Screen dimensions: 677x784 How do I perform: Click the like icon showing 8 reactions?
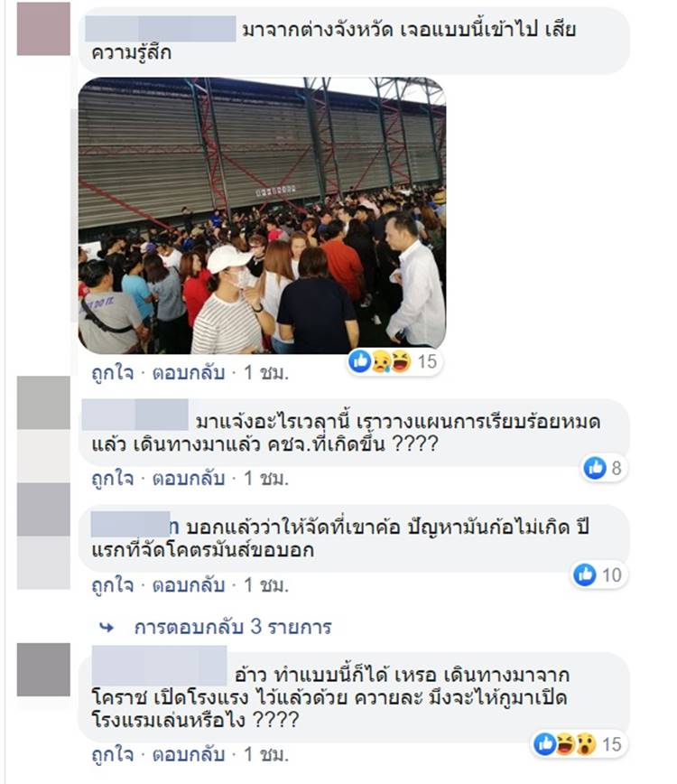point(595,468)
